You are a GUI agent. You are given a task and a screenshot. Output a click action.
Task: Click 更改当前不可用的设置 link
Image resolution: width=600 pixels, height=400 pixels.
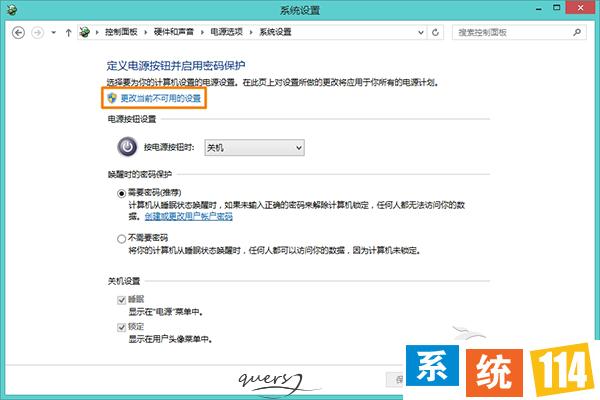161,98
